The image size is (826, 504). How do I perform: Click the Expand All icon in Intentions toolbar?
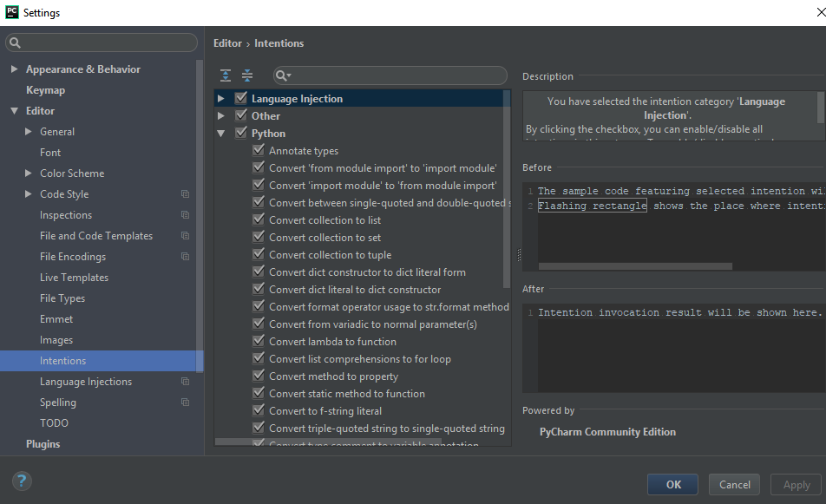[226, 75]
